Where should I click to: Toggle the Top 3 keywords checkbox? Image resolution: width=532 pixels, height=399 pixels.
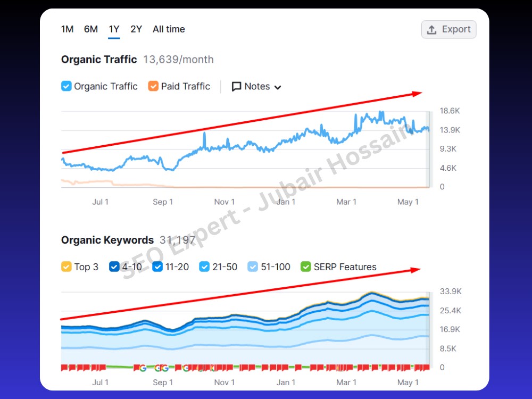coord(66,267)
